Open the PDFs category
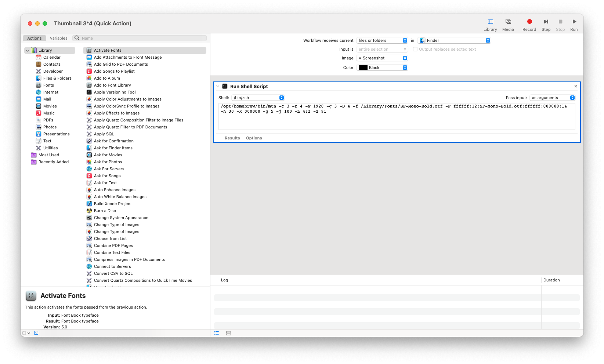 point(48,120)
